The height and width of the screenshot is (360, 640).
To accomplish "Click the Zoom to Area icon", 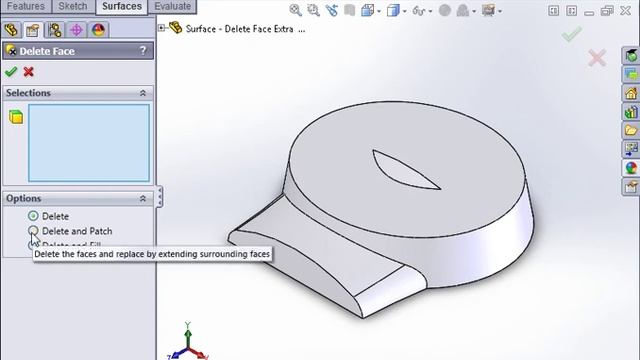I will point(313,10).
